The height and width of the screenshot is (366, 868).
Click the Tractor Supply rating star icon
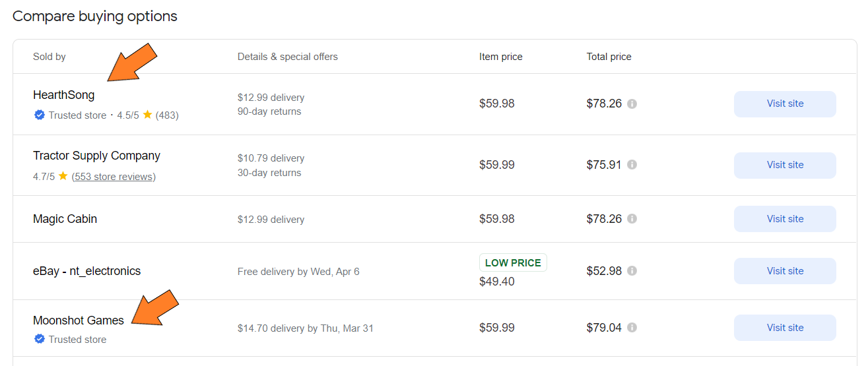tap(63, 177)
